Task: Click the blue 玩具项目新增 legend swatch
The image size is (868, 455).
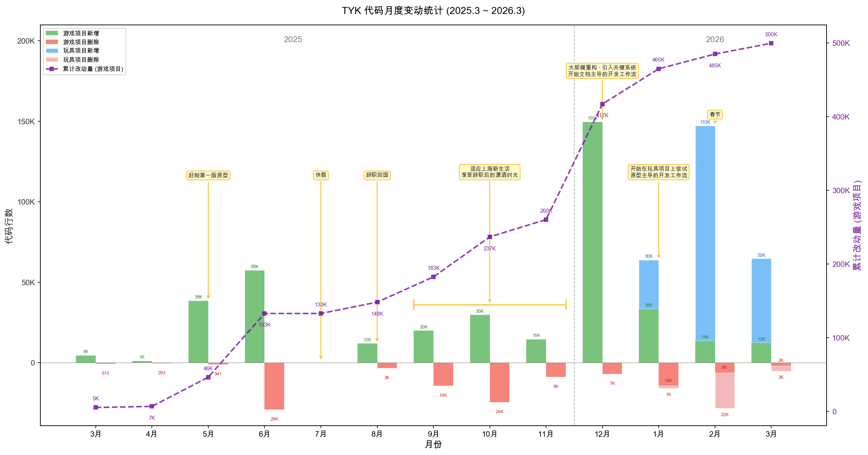Action: pyautogui.click(x=52, y=51)
